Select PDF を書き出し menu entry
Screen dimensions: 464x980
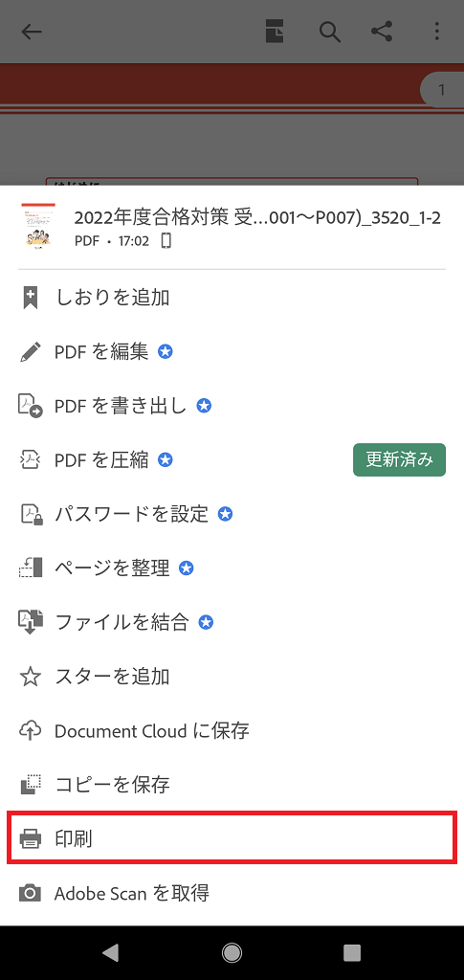coord(232,406)
